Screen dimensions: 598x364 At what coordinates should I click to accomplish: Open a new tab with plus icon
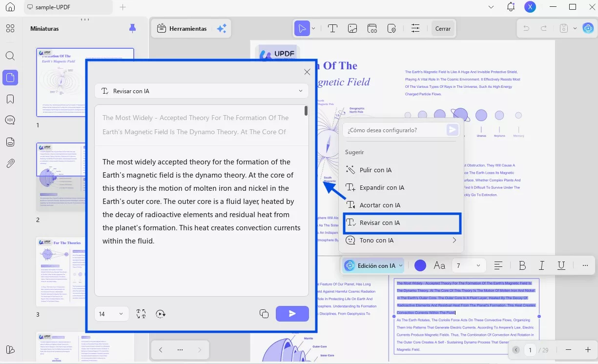(x=123, y=7)
